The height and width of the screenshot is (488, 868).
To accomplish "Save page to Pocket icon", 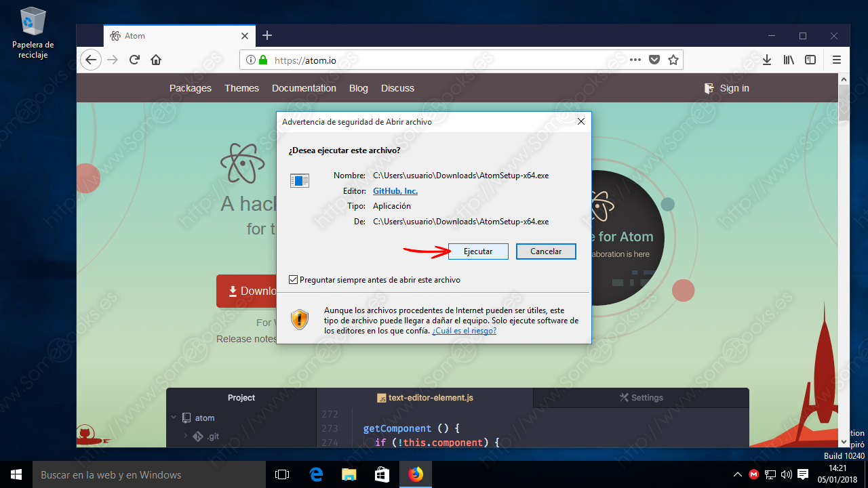I will click(x=654, y=60).
